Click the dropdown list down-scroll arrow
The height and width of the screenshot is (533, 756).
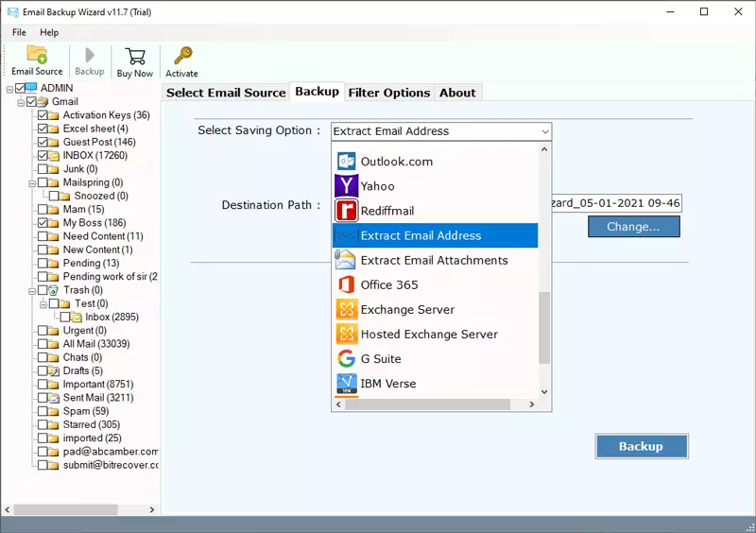(x=544, y=391)
